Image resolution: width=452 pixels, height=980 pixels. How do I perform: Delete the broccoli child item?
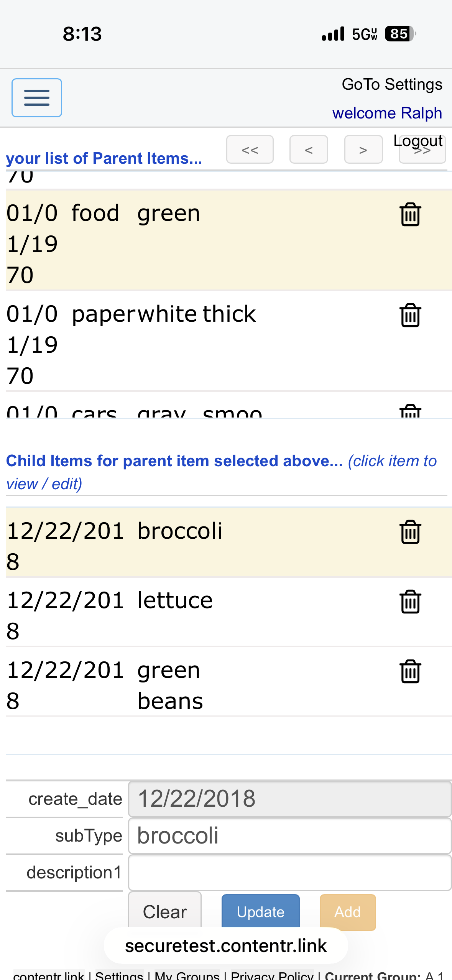(x=410, y=532)
